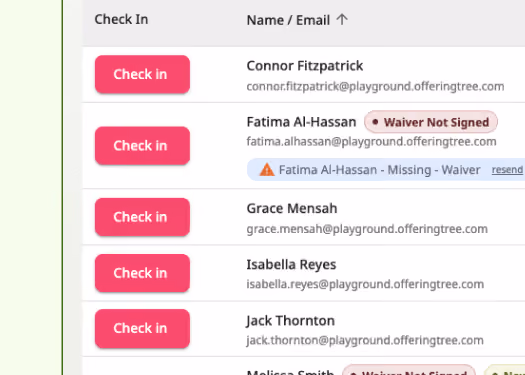
Task: Check in Isabella Reyes
Action: point(142,273)
